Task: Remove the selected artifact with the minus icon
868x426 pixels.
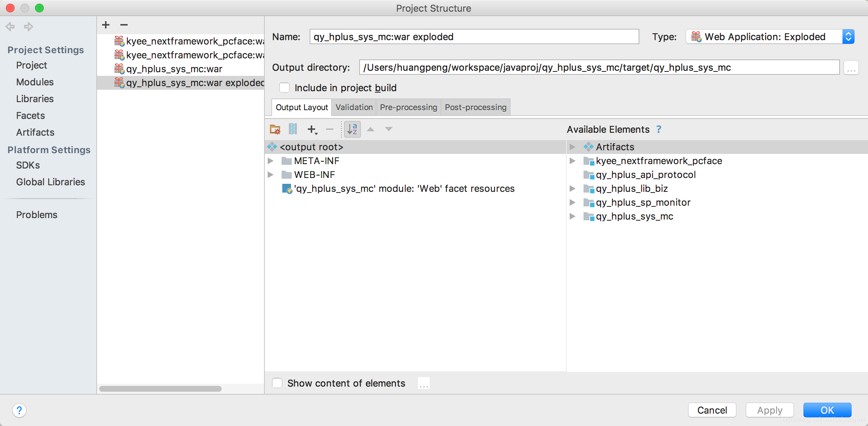Action: pos(124,25)
